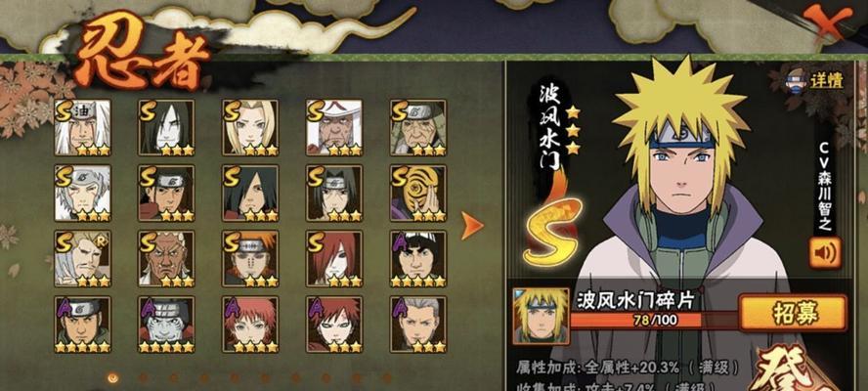Open the 波风水门碎片 fragment thumbnail
Viewport: 868px width, 391px height.
[541, 317]
